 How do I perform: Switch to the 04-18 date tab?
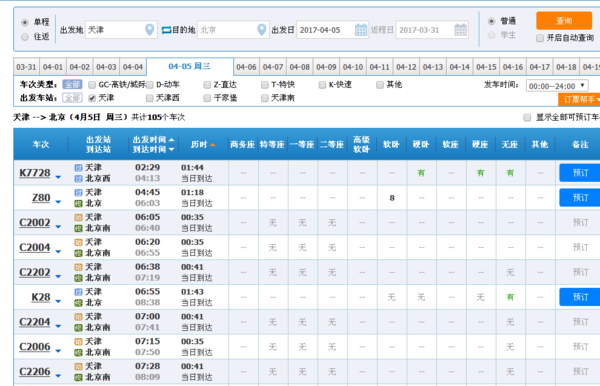pyautogui.click(x=566, y=67)
